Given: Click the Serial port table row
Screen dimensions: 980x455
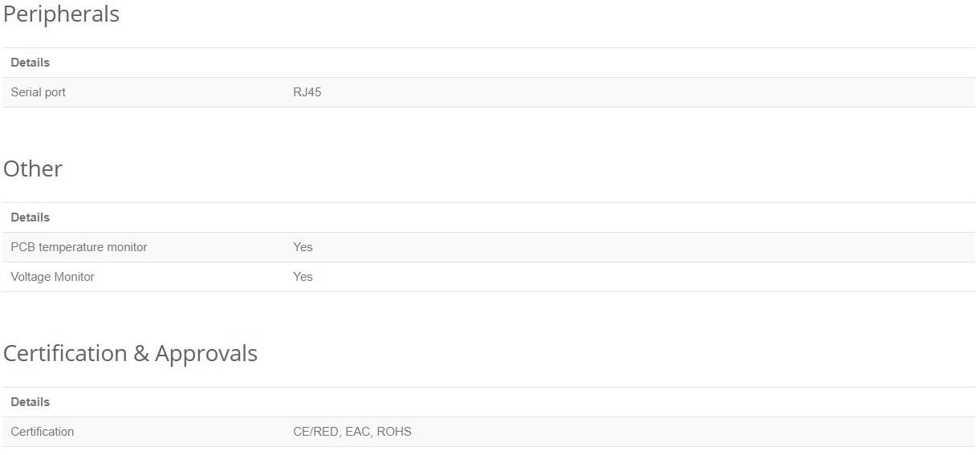Looking at the screenshot, I should coord(489,92).
